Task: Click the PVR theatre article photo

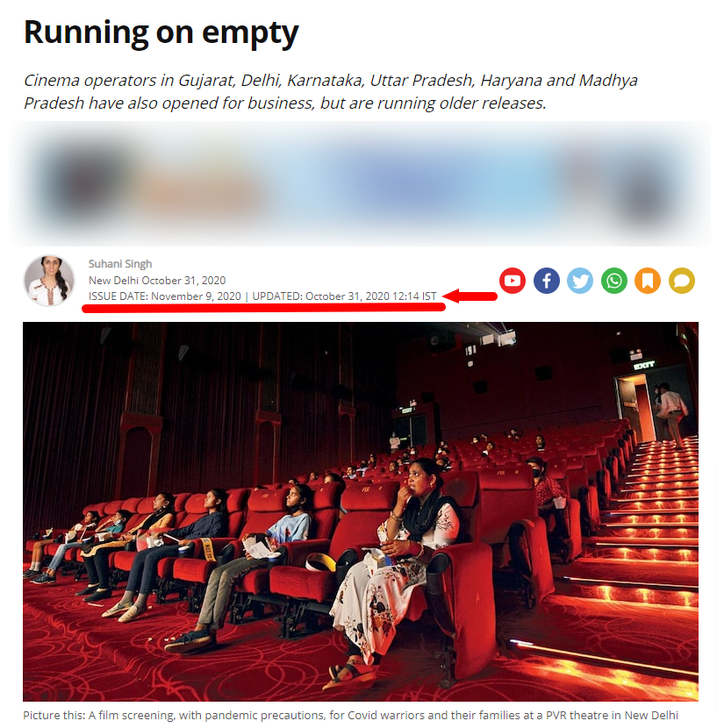Action: click(360, 511)
